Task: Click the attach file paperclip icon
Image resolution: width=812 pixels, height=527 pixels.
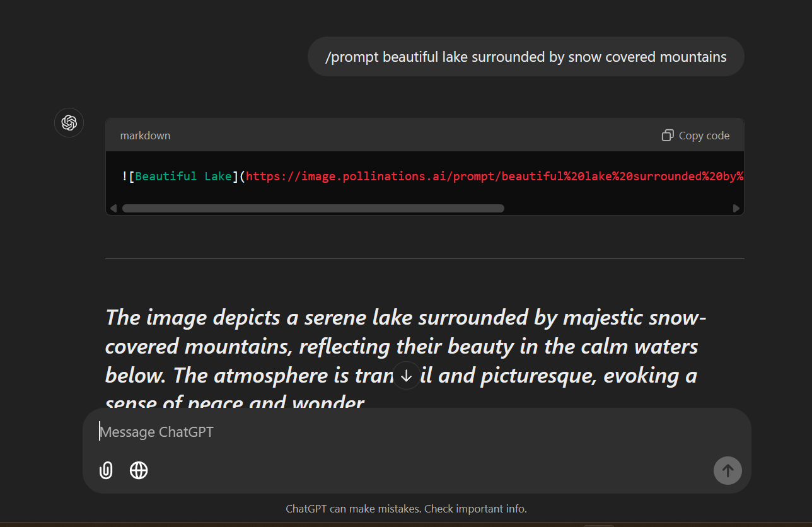Action: click(106, 470)
